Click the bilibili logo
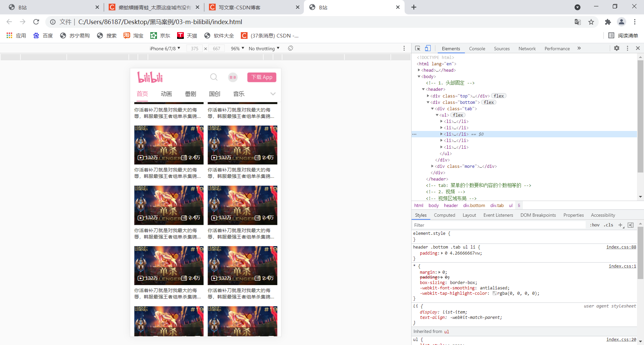644x345 pixels. tap(150, 77)
